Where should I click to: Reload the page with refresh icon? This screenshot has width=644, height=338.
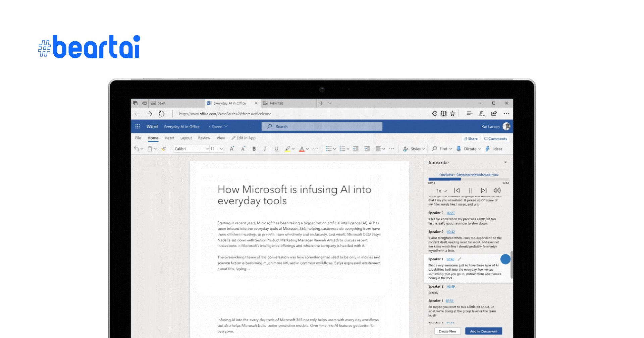tap(162, 114)
